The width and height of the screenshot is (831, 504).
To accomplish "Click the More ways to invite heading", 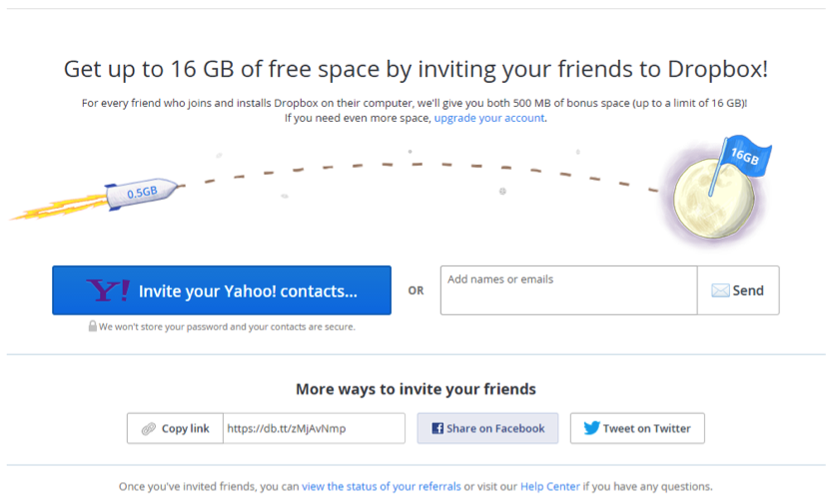I will [415, 389].
